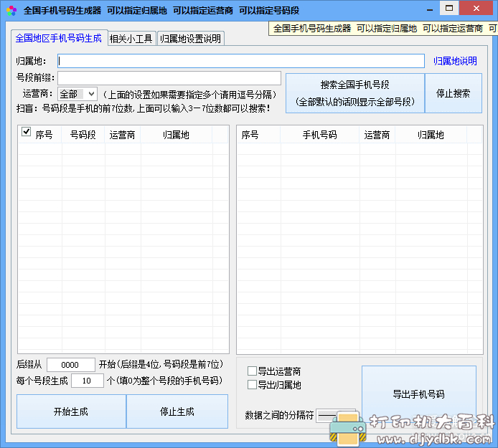Click the 开始生成 button
Viewport: 498px width, 448px height.
(x=71, y=411)
